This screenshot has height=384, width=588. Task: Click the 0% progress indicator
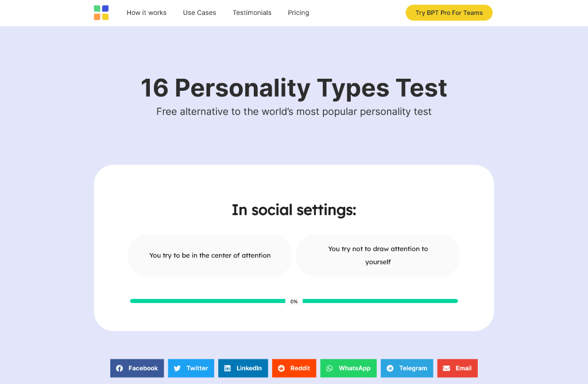tap(293, 300)
